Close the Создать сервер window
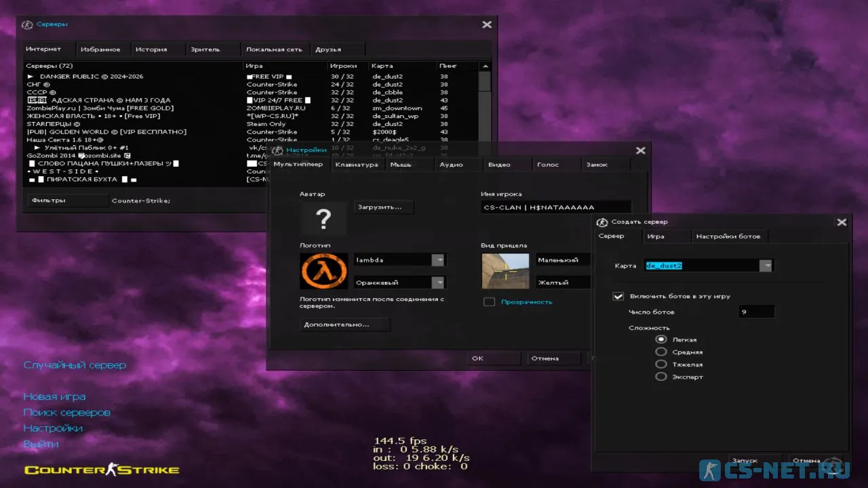Image resolution: width=868 pixels, height=488 pixels. point(842,222)
